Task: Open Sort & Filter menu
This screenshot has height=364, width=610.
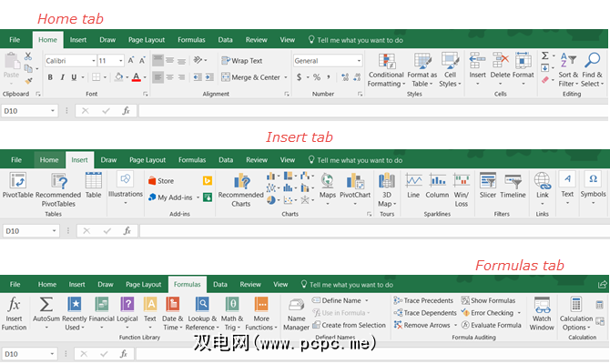Action: [568, 70]
